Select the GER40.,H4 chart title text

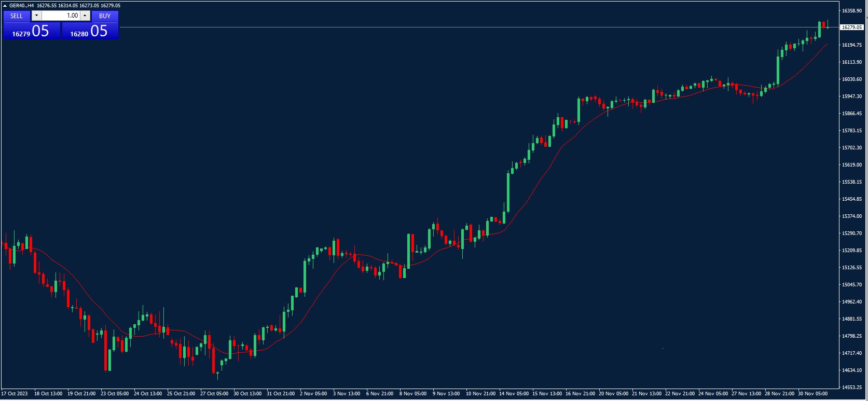coord(22,6)
